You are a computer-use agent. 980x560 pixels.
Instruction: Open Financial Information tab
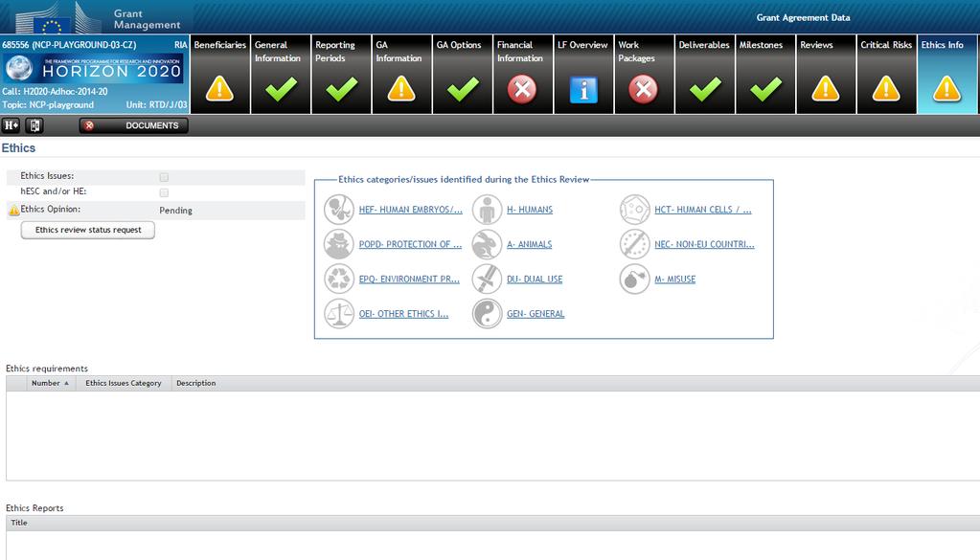[x=523, y=75]
